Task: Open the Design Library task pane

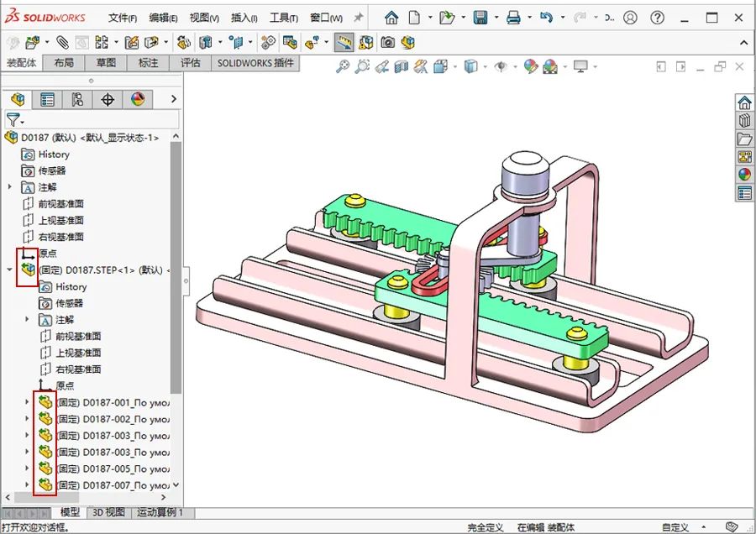Action: click(744, 121)
